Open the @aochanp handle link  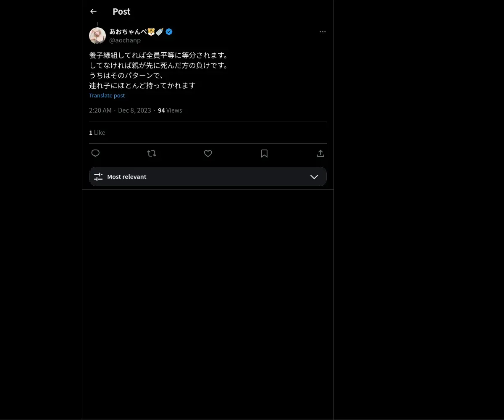pyautogui.click(x=125, y=40)
